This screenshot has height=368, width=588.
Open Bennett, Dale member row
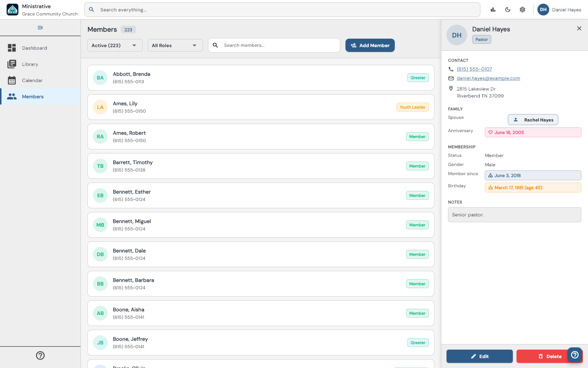[261, 254]
